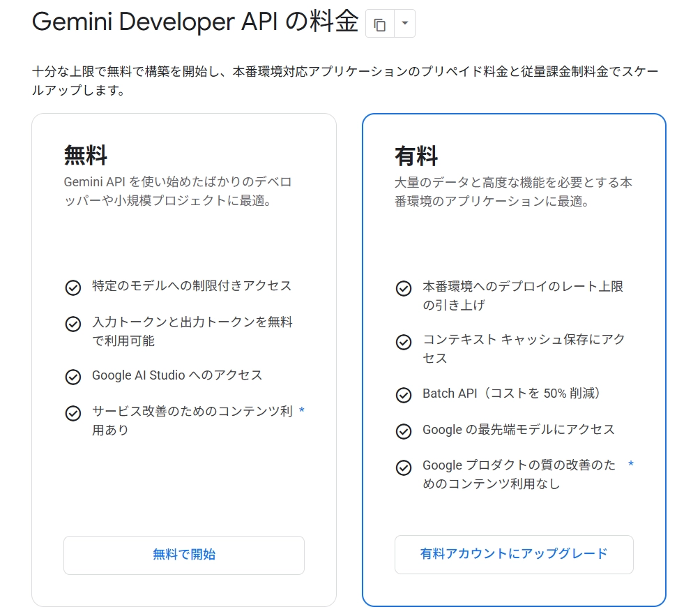Click the text Batch API（コストを 50% 削減）
The width and height of the screenshot is (700, 614).
coord(512,394)
